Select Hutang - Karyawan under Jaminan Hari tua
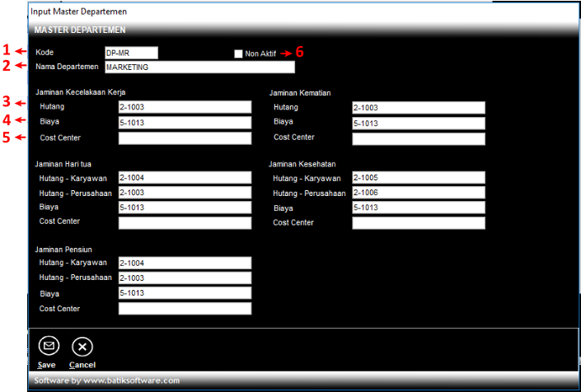 [184, 177]
